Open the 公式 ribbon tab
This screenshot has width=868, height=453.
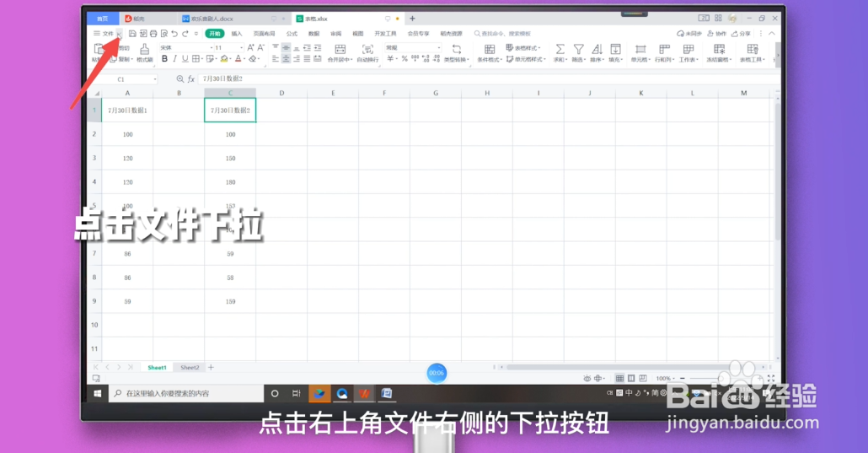click(x=292, y=34)
